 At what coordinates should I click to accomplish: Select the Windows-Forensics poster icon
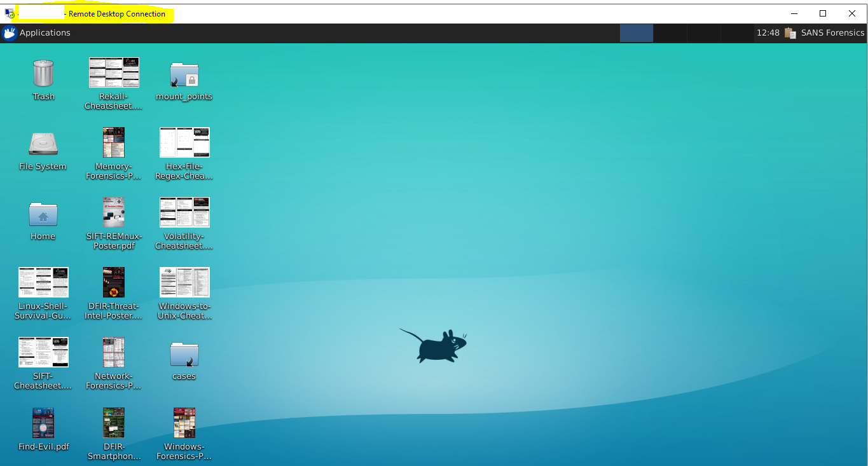184,423
